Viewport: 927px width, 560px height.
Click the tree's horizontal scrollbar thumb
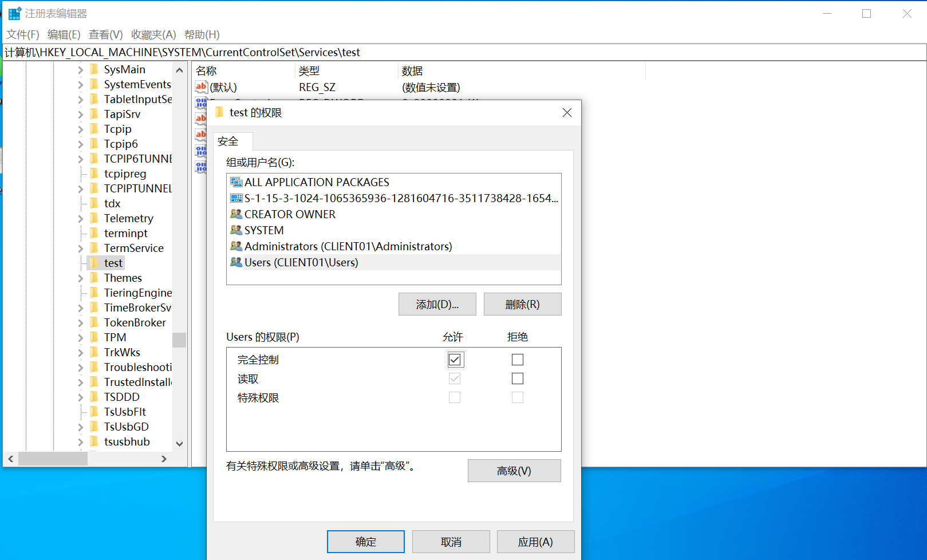tap(53, 459)
